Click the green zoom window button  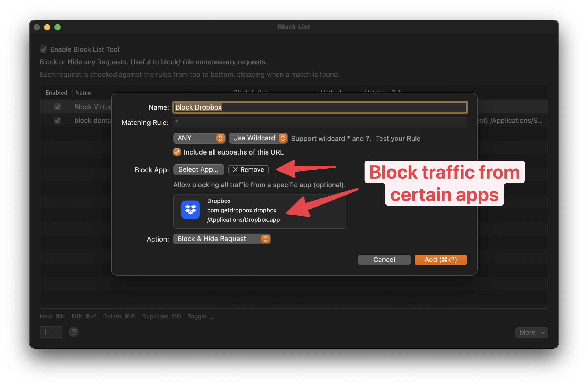coord(58,27)
